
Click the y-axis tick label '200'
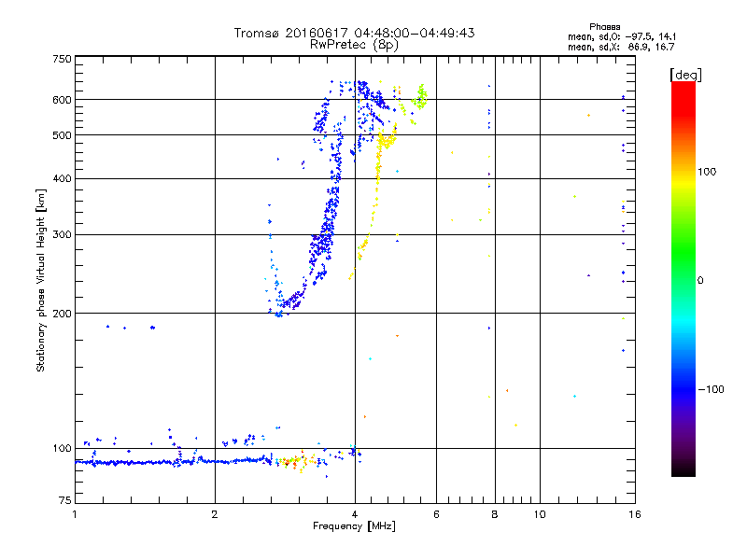click(x=62, y=314)
